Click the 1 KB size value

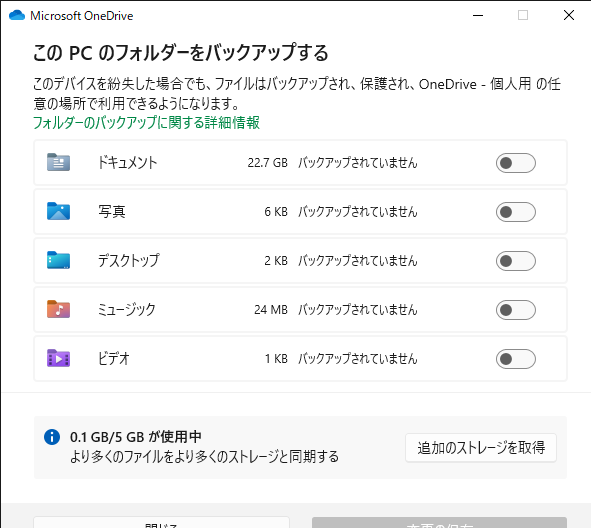pos(276,359)
